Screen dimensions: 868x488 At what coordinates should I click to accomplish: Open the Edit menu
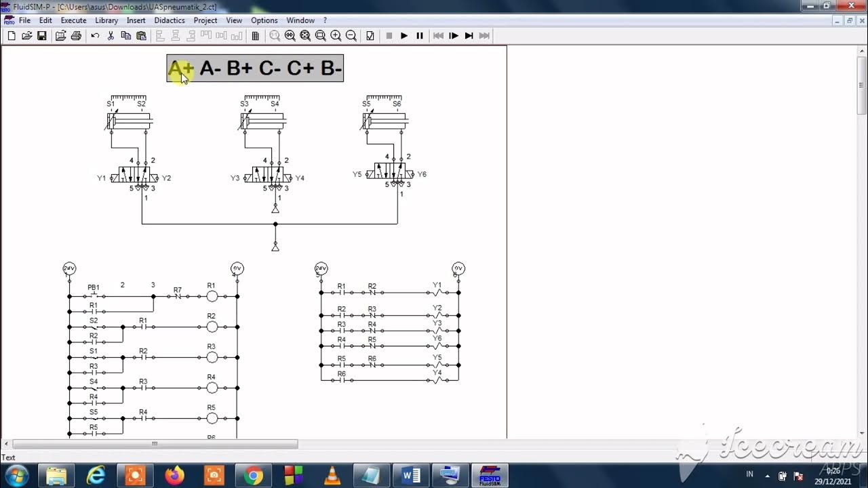[45, 20]
